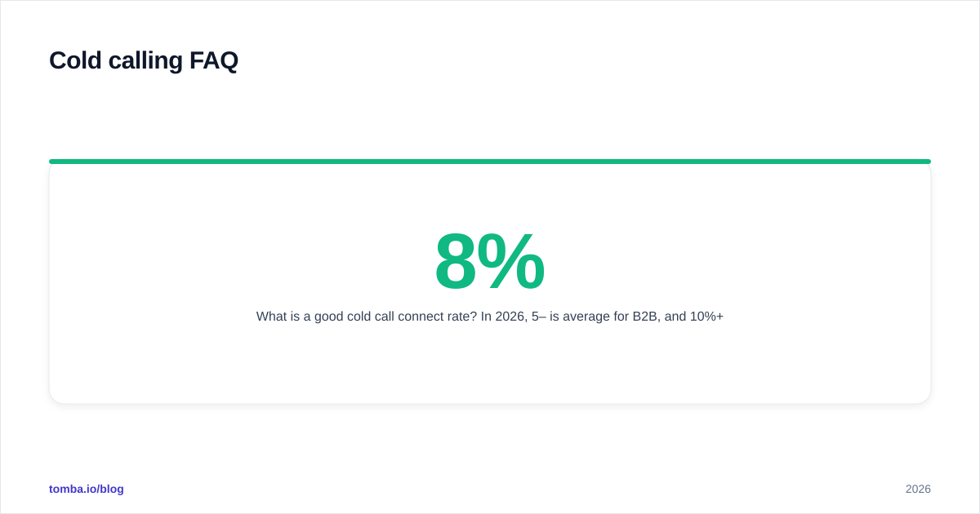Click the percent symbol of the big number
The height and width of the screenshot is (514, 980).
tap(511, 262)
